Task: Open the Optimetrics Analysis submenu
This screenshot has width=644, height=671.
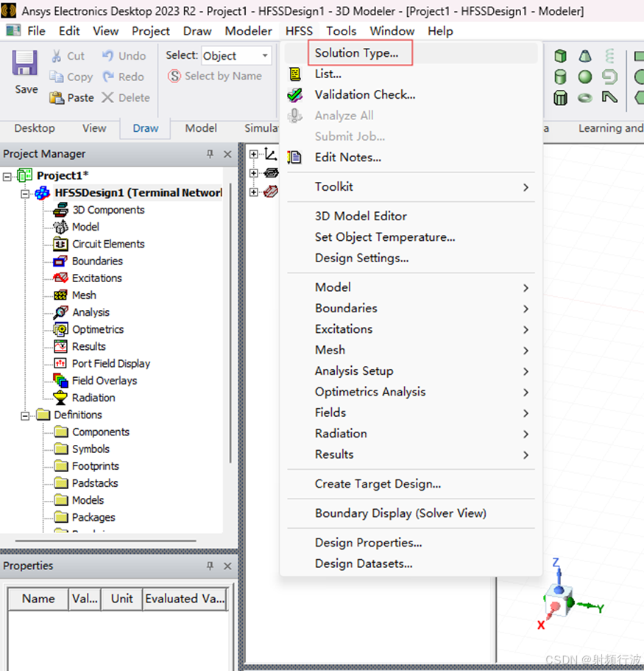Action: [x=411, y=392]
